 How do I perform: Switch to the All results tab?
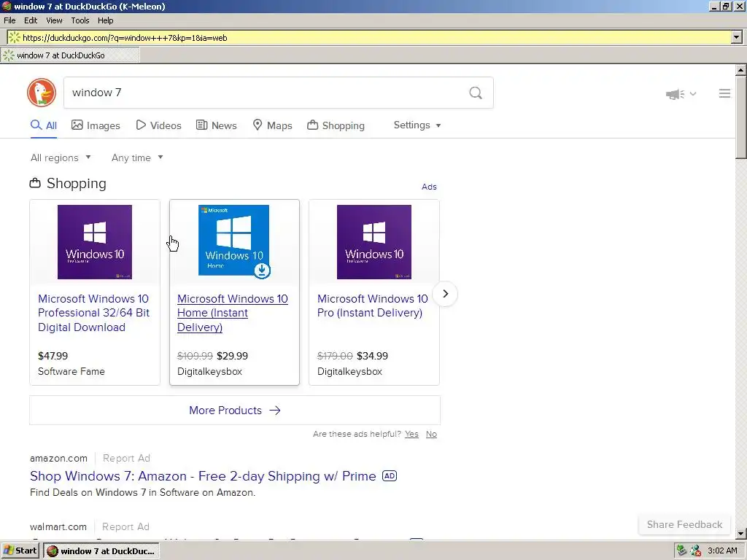click(44, 125)
